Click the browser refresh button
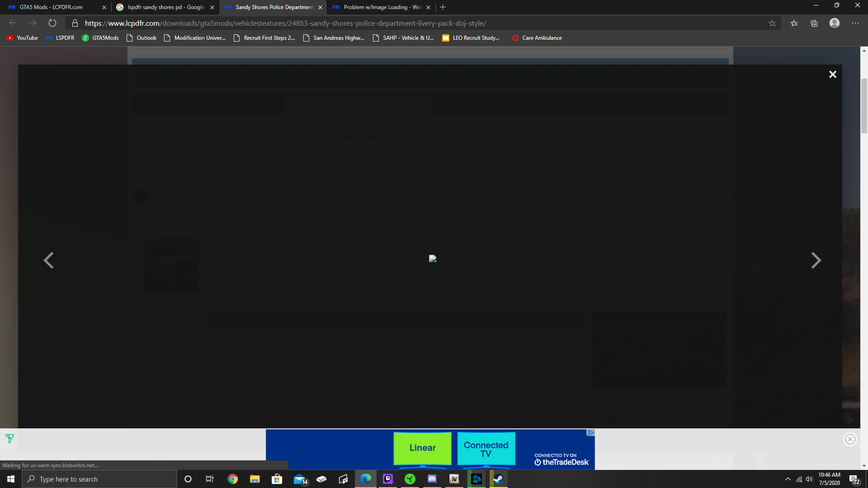Viewport: 868px width, 488px height. pyautogui.click(x=52, y=23)
